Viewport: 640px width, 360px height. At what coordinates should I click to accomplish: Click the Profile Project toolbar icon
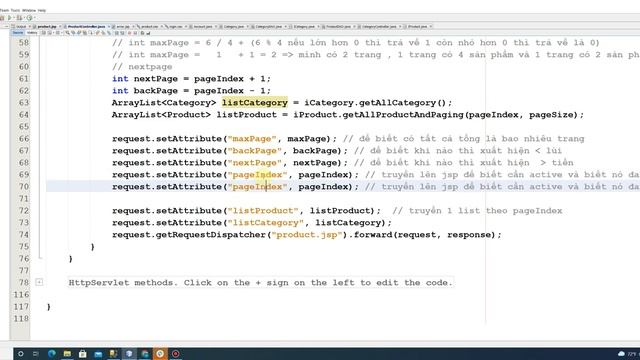click(x=29, y=18)
